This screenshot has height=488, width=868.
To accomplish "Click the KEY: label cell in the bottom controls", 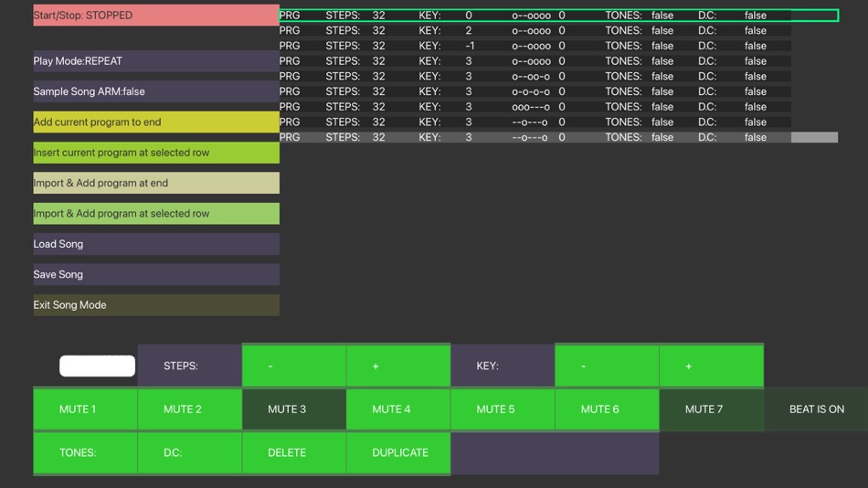I will [503, 366].
